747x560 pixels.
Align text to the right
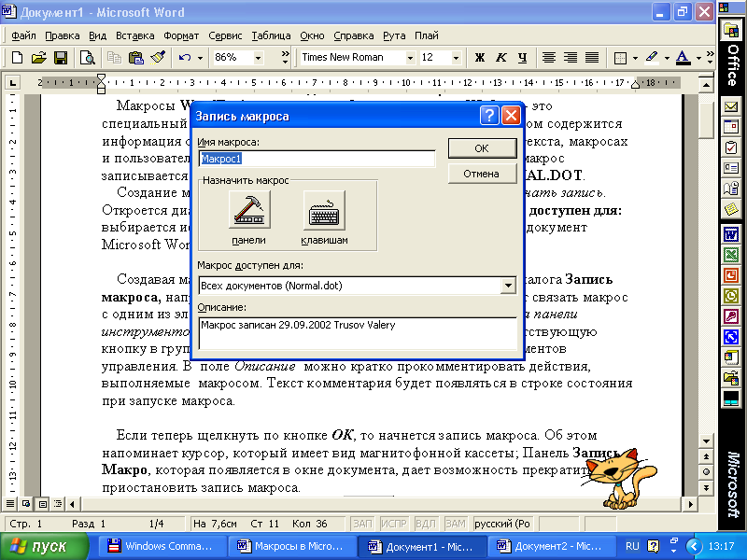point(571,58)
